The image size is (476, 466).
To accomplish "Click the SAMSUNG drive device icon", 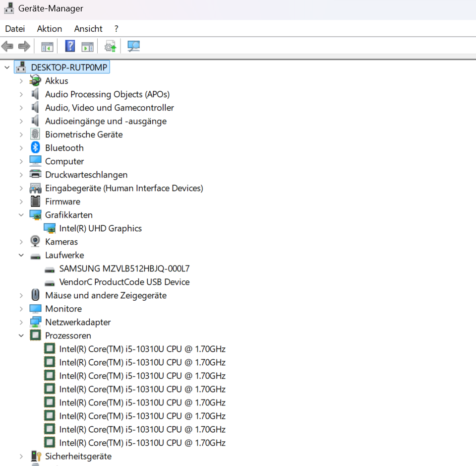I will (x=50, y=270).
